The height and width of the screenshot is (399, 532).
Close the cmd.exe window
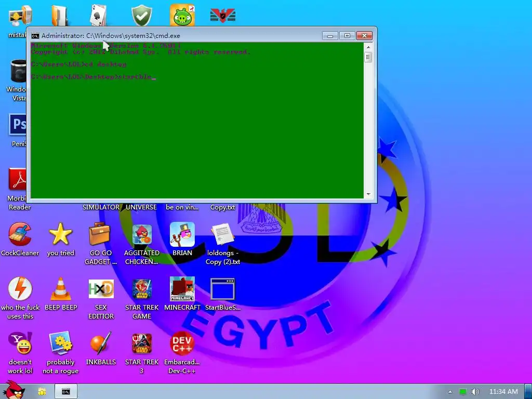pos(364,36)
